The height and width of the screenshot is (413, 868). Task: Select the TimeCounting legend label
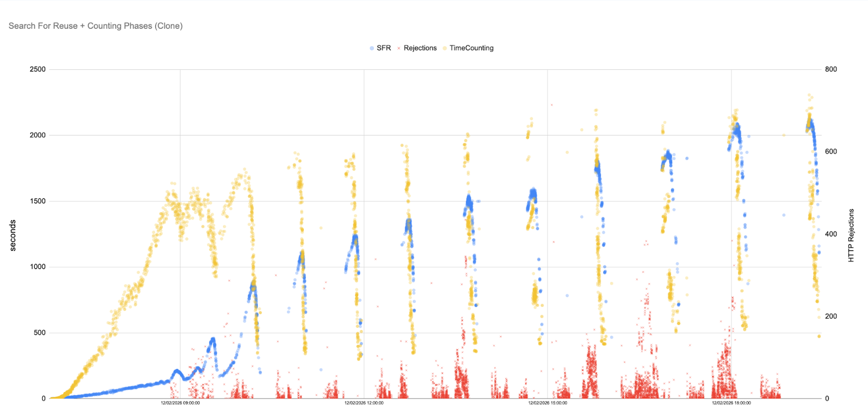(x=471, y=48)
